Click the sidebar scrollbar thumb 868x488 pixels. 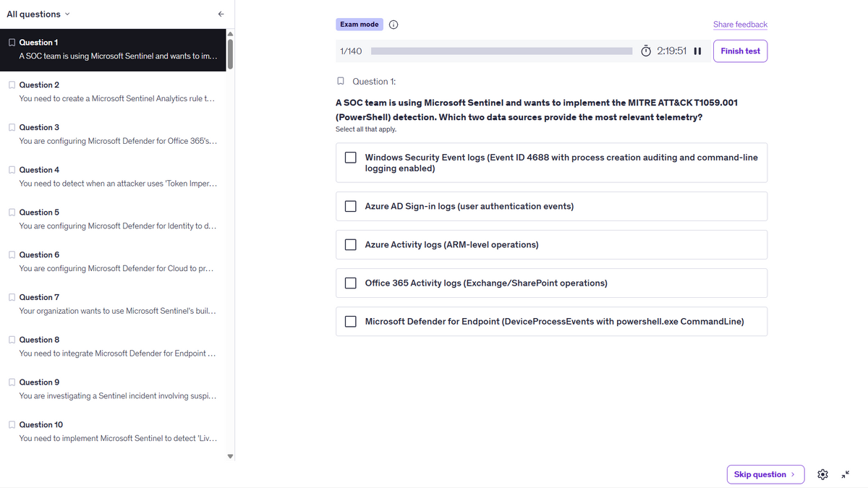[231, 53]
